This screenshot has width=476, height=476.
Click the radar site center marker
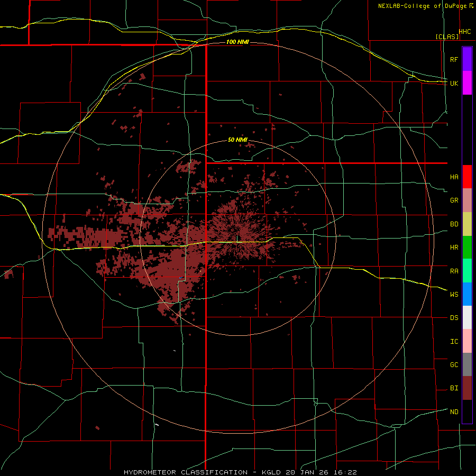237,239
